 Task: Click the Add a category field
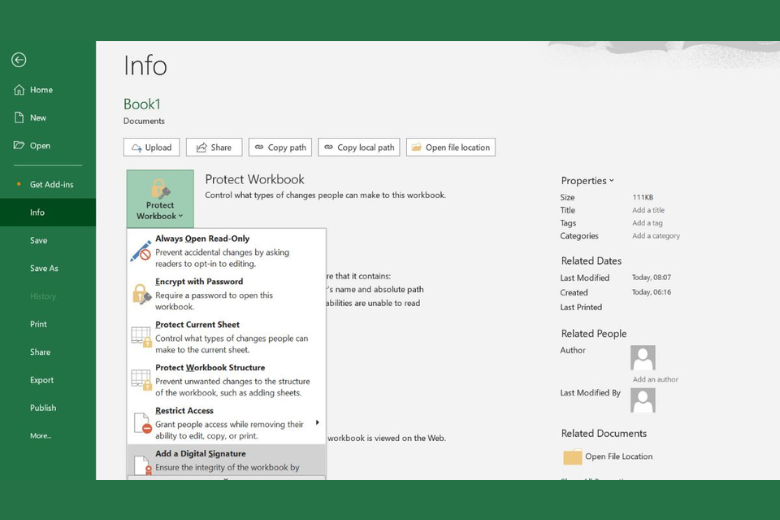click(x=656, y=236)
